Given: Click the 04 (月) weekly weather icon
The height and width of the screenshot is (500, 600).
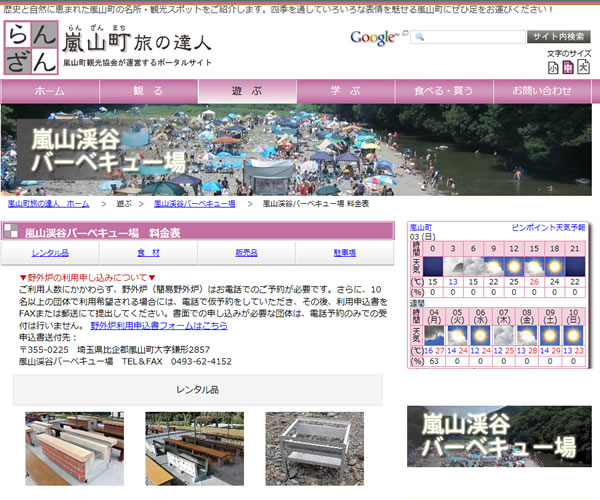Looking at the screenshot, I should tap(435, 335).
